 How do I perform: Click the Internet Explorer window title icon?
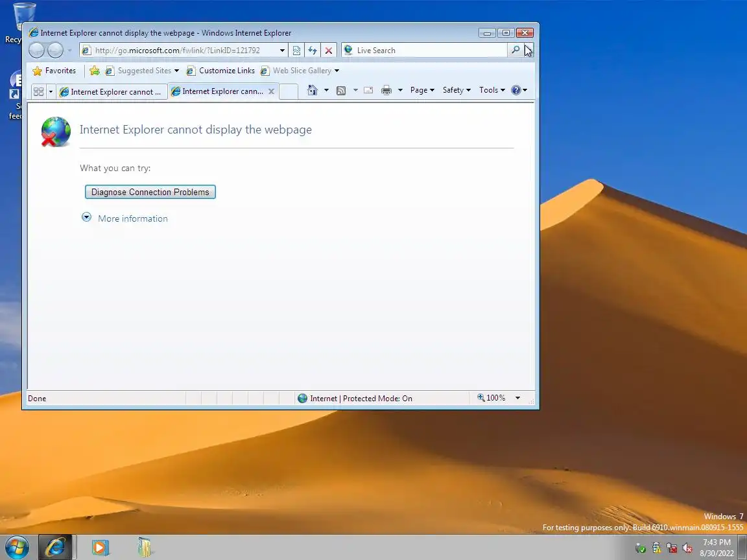[x=33, y=32]
